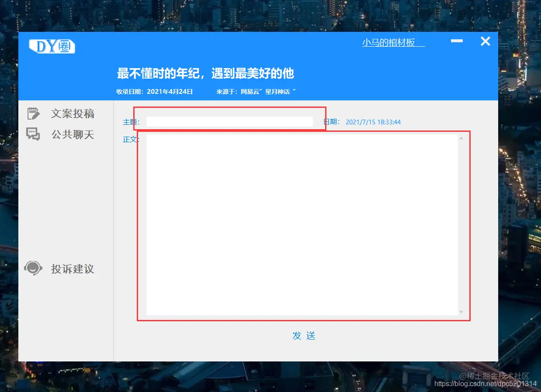Screen dimensions: 541x392
Task: Click inside the 主题 subject input box
Action: tap(229, 121)
